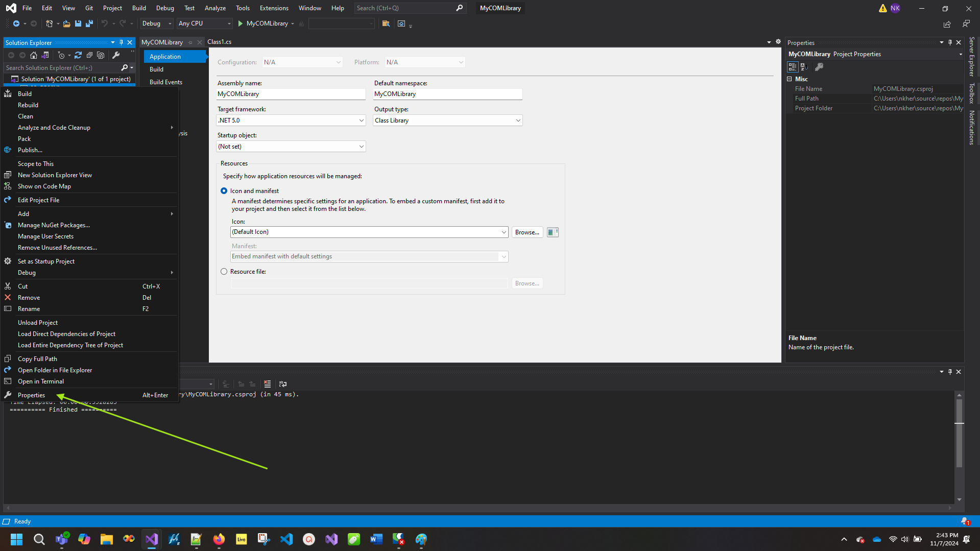
Task: Click the Switch Views icon in Solution Explorer toolbar
Action: pyautogui.click(x=45, y=55)
